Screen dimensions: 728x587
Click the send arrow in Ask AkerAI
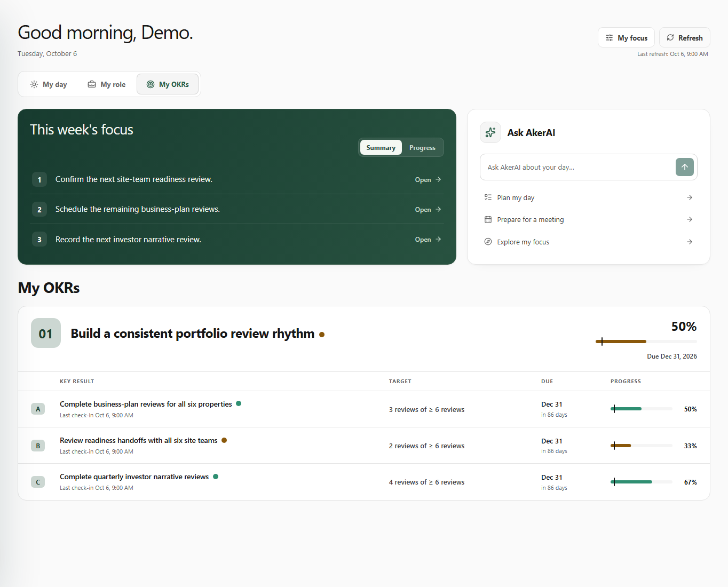tap(685, 167)
